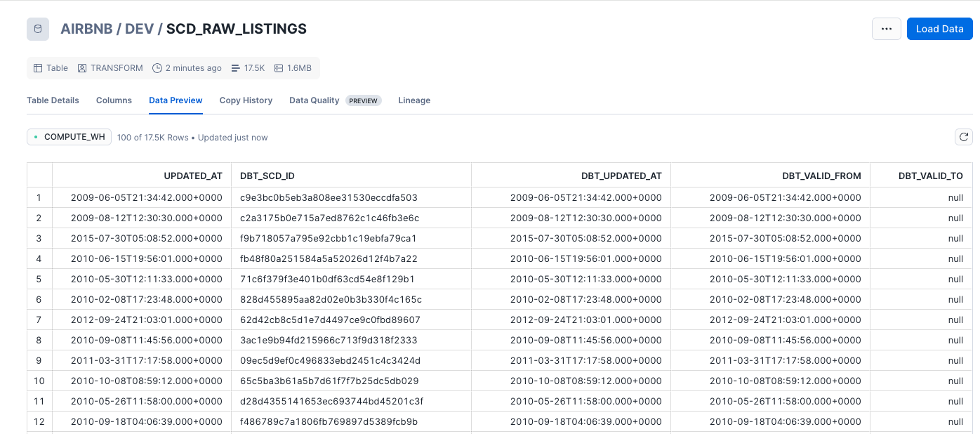The width and height of the screenshot is (980, 434).
Task: Click the database icon beside AIRBNB
Action: [x=38, y=29]
